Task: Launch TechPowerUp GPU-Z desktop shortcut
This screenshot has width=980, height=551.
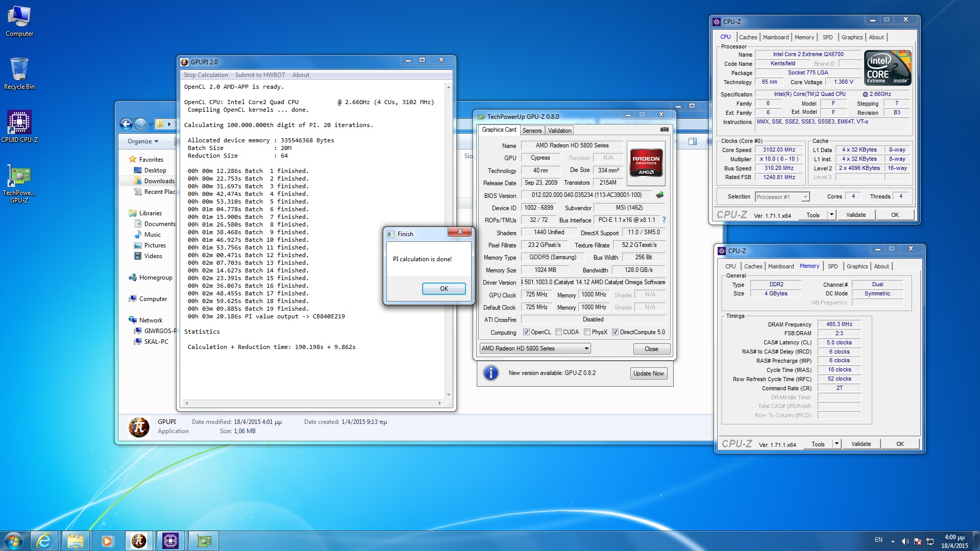Action: click(19, 185)
